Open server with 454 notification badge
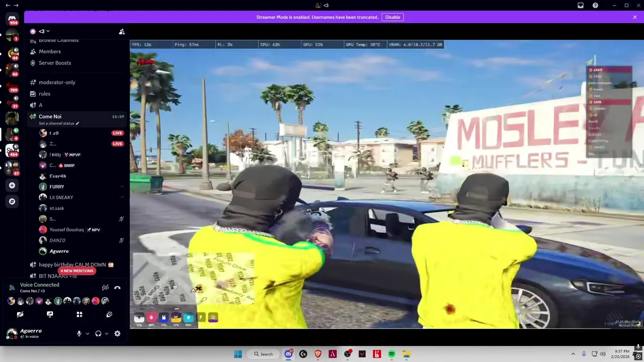The image size is (644, 362). 12,149
